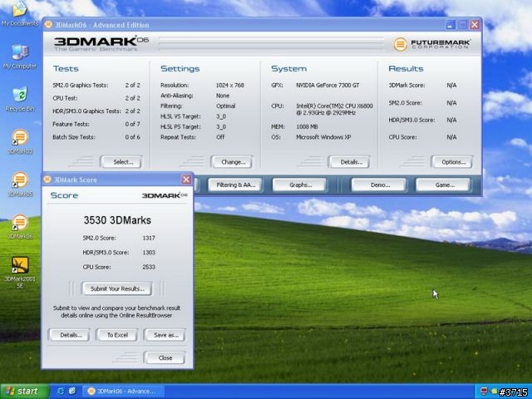Viewport: 532px width, 399px height.
Task: Click Microsoft Windows XP OS text
Action: (x=323, y=137)
